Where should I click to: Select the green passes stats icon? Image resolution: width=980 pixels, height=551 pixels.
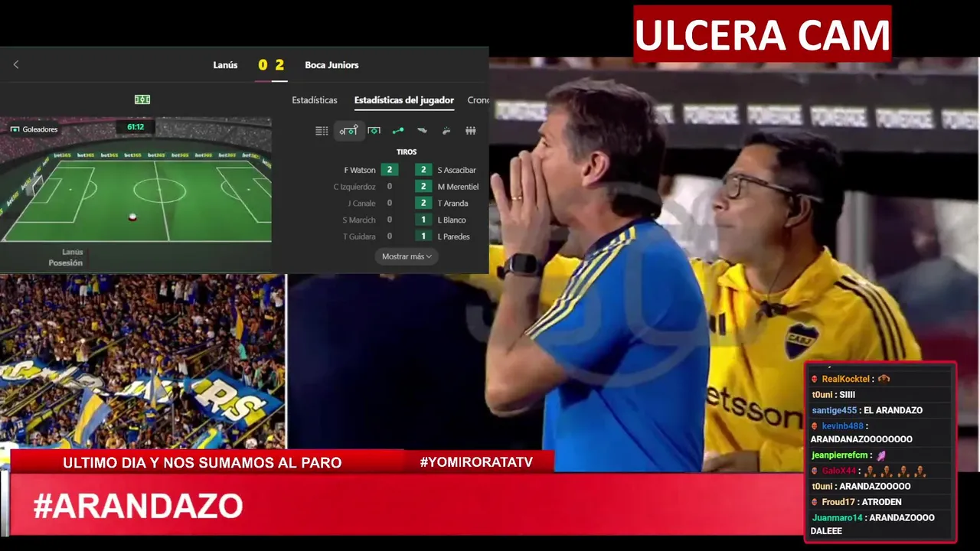398,131
